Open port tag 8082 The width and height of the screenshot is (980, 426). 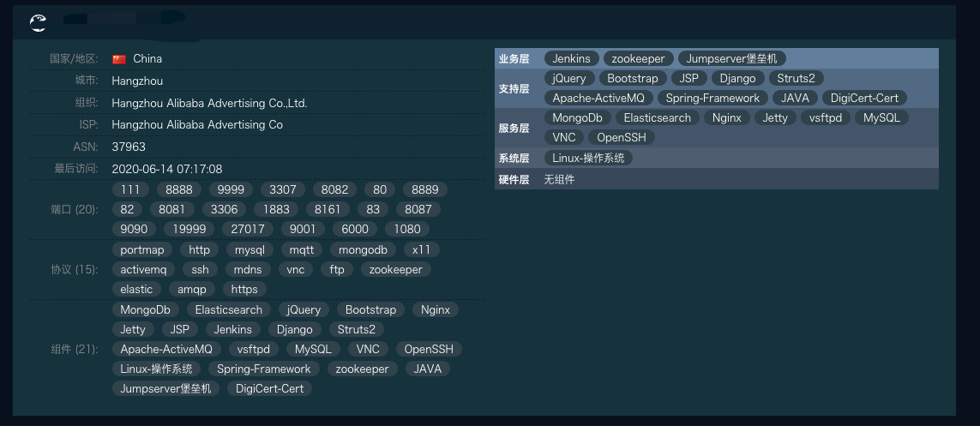tap(334, 189)
